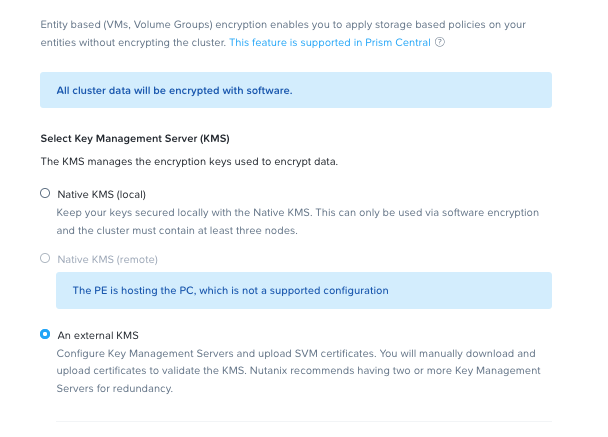Select the An external KMS radio button
The height and width of the screenshot is (437, 608).
click(45, 335)
